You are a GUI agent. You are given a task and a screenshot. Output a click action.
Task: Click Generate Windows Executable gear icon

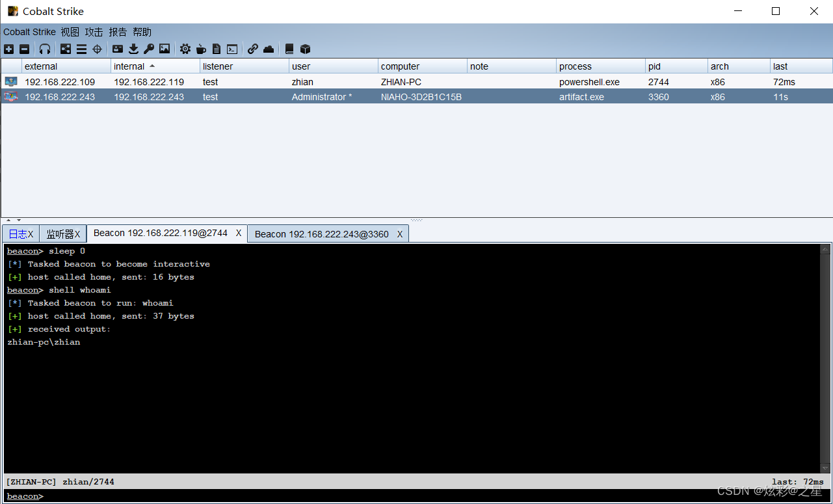coord(185,49)
